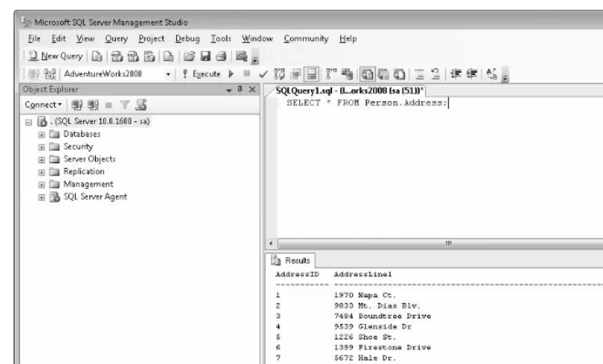603x364 pixels.
Task: Open the File menu
Action: (35, 39)
